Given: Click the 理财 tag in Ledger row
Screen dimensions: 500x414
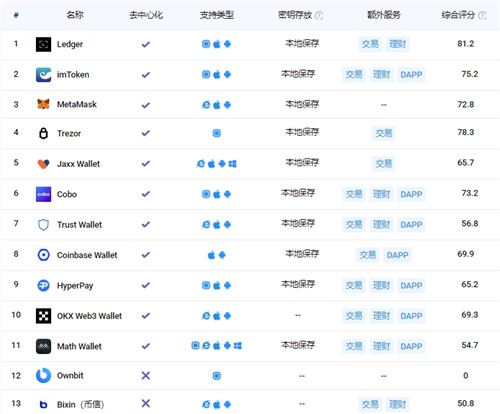Looking at the screenshot, I should (x=398, y=44).
